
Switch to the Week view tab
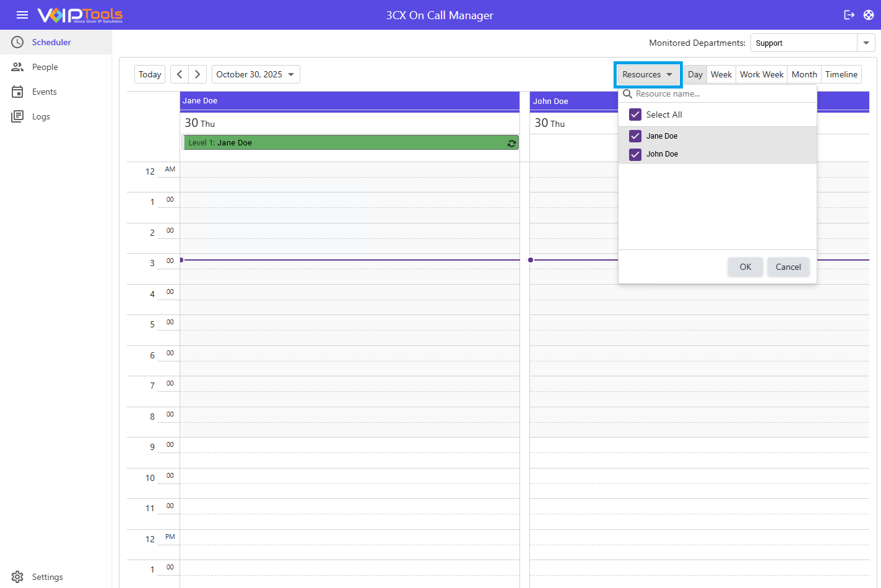click(721, 74)
